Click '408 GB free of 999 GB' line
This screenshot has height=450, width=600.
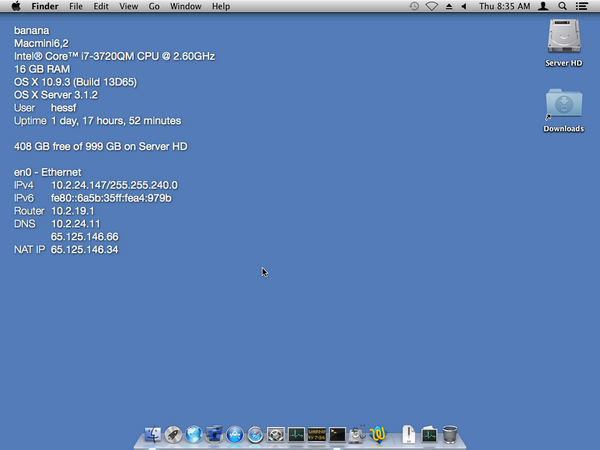(x=101, y=147)
